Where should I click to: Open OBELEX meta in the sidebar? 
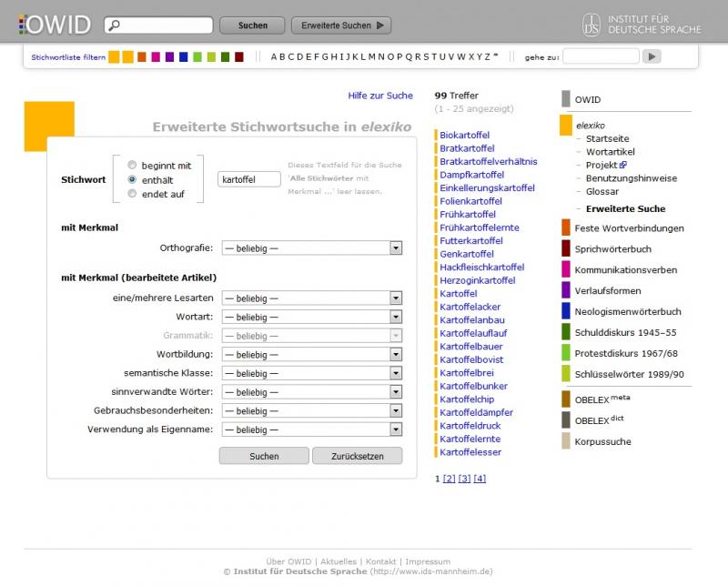602,399
